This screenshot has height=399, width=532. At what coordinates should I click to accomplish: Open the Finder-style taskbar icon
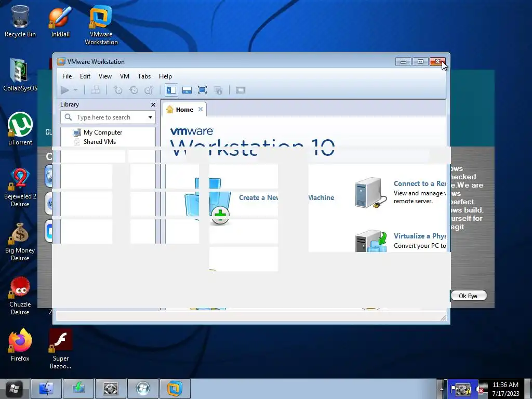coord(46,389)
